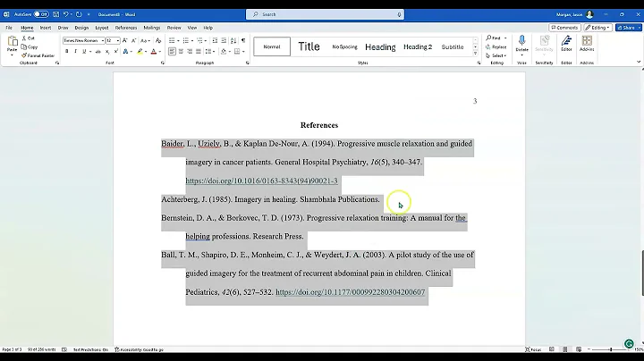Viewport: 644px width, 361px height.
Task: Redo the last action in title bar
Action: [79, 14]
